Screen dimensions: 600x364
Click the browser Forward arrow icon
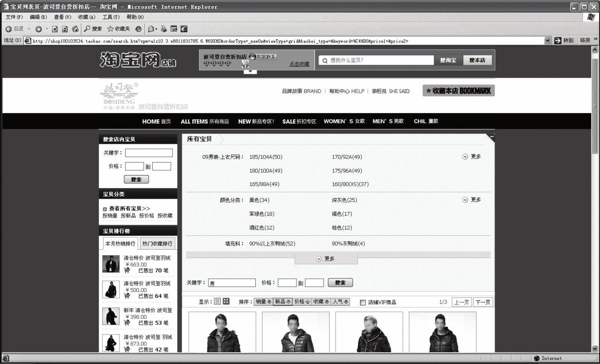pos(38,29)
